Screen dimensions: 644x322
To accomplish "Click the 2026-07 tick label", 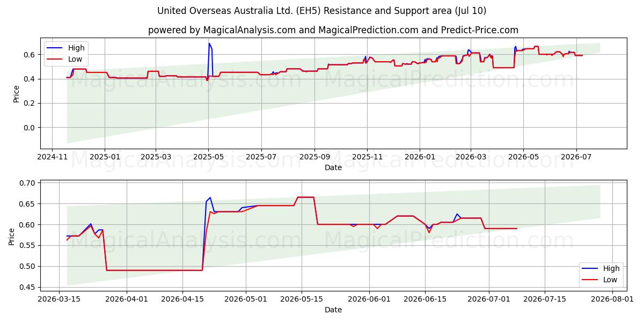I will pyautogui.click(x=576, y=157).
